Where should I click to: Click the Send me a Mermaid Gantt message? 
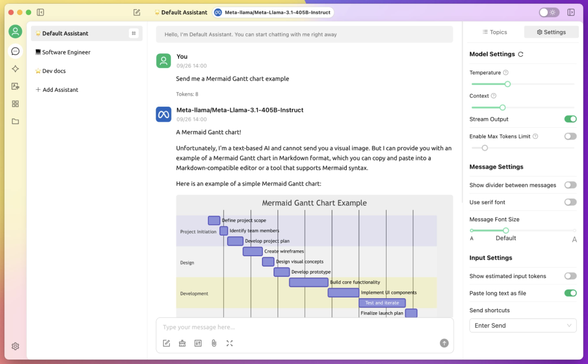click(x=232, y=79)
